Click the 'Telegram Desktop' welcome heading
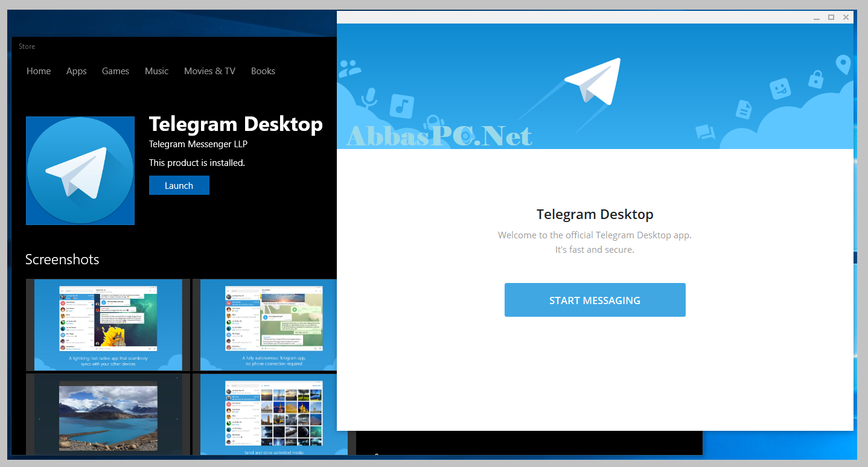This screenshot has width=868, height=467. (x=595, y=214)
